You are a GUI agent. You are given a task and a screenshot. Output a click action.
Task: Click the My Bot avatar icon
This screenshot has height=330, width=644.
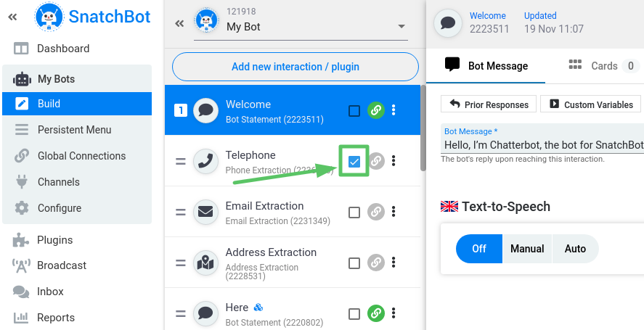coord(207,20)
